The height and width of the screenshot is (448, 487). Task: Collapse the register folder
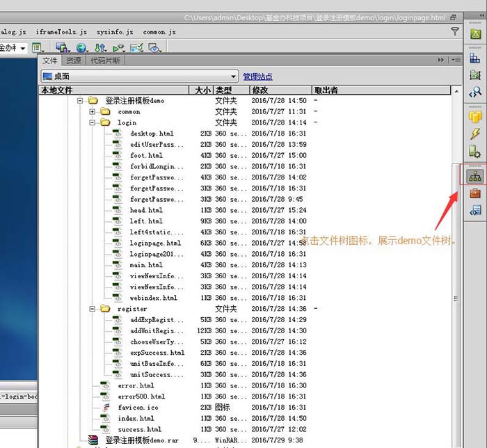[x=93, y=309]
